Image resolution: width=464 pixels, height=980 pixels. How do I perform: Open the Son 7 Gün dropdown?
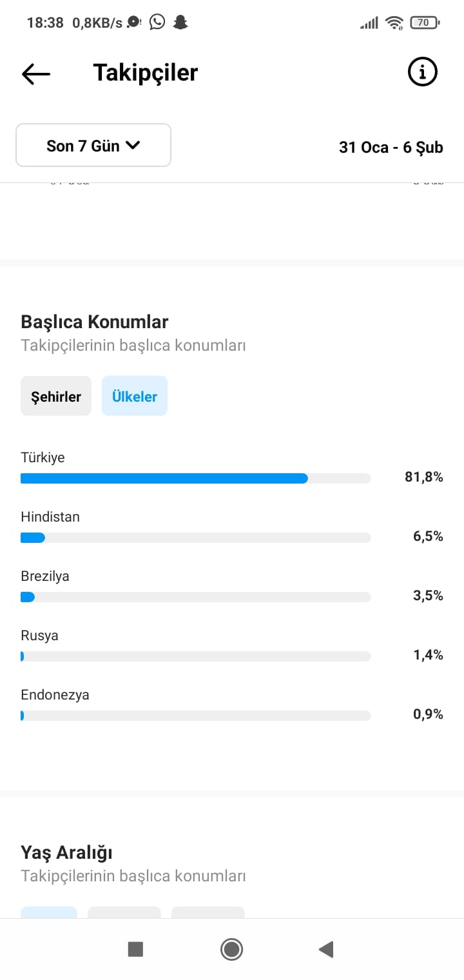point(93,146)
